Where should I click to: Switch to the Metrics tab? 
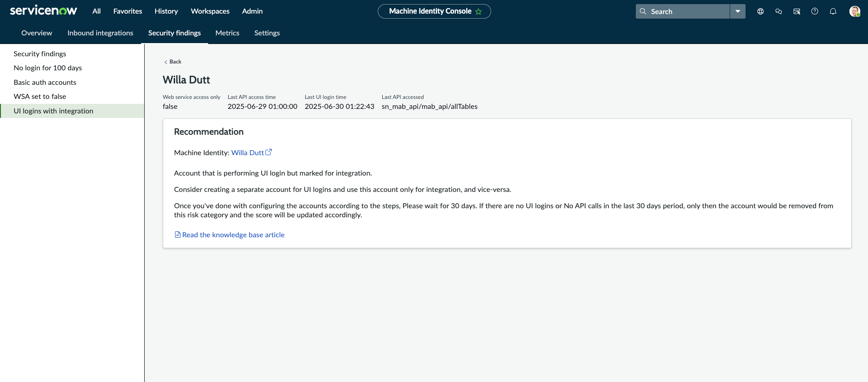[227, 33]
